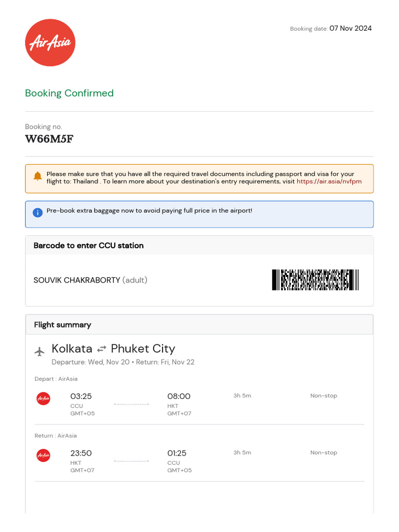399x532 pixels.
Task: Click the passenger barcode image
Action: pos(315,280)
